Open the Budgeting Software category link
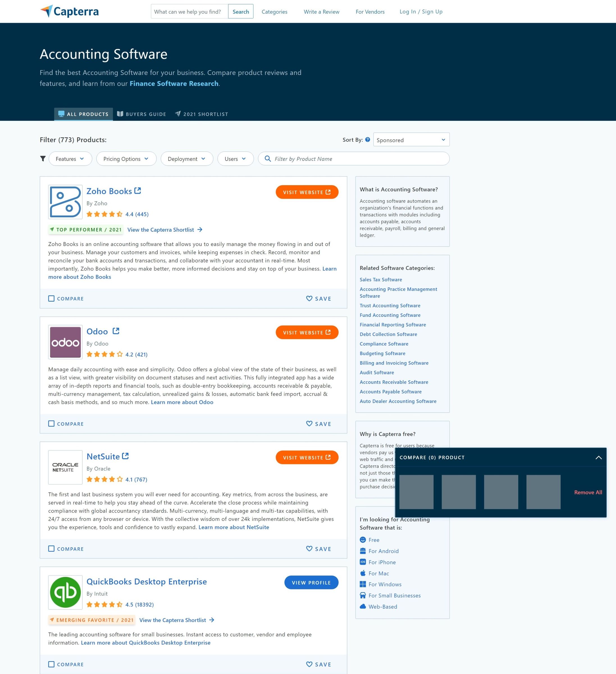The height and width of the screenshot is (674, 616). (382, 353)
